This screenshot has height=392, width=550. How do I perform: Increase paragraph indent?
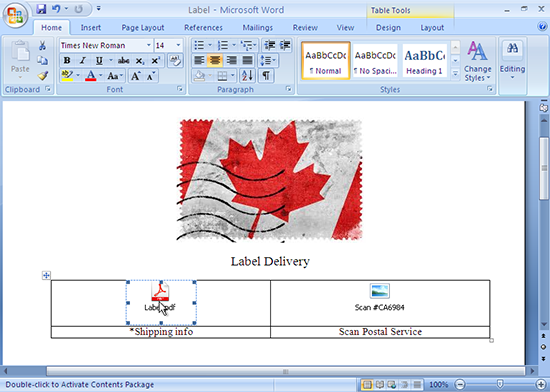(285, 45)
